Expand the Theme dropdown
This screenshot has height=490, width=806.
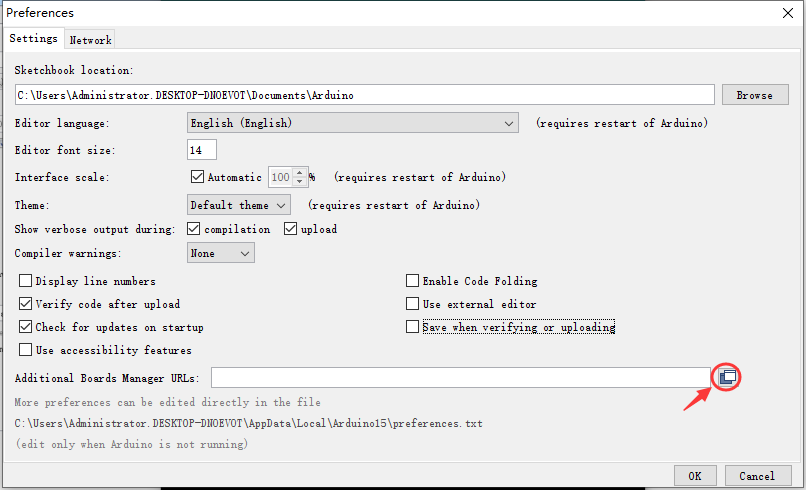click(239, 205)
